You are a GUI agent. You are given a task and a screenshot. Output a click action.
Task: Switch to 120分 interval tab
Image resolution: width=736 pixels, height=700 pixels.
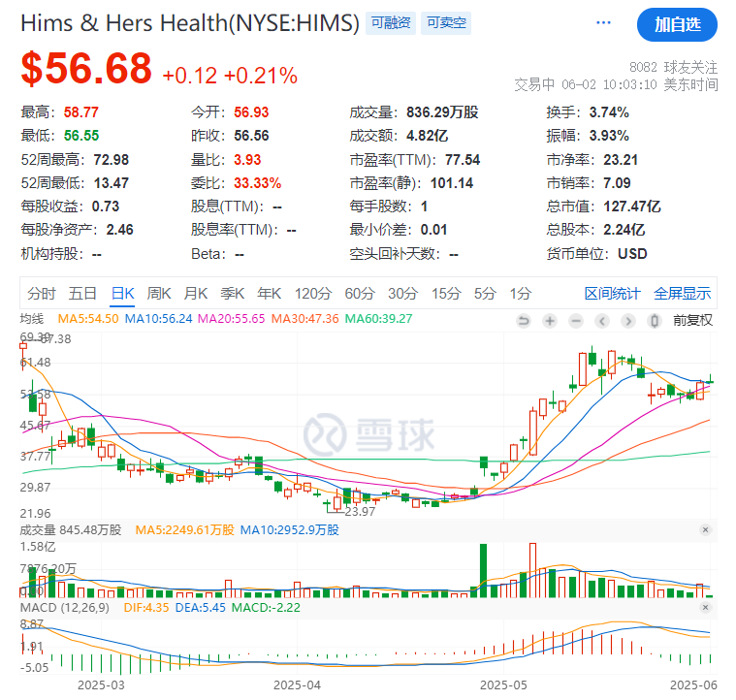313,294
